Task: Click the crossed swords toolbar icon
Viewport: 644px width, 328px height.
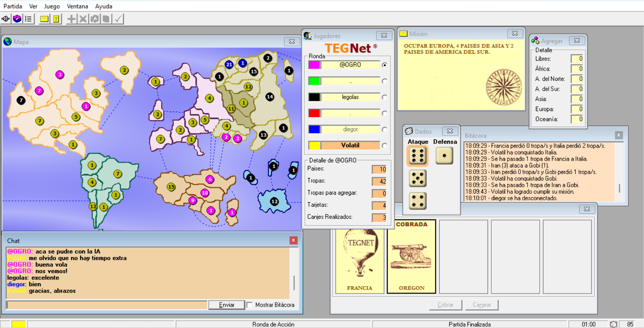Action: [83, 19]
